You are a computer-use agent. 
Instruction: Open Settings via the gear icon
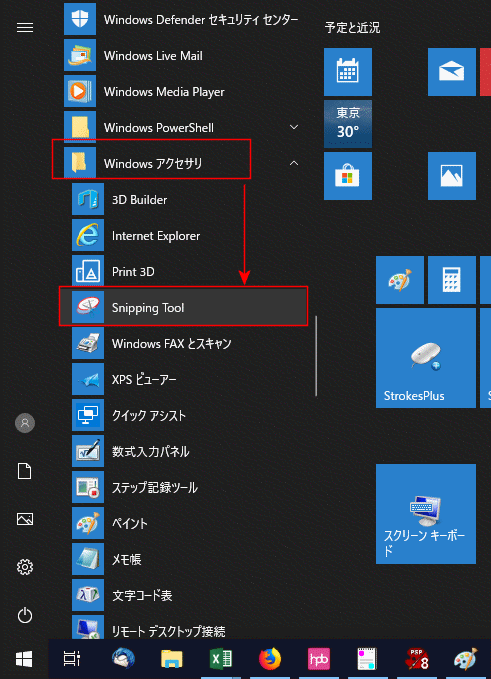[x=25, y=567]
